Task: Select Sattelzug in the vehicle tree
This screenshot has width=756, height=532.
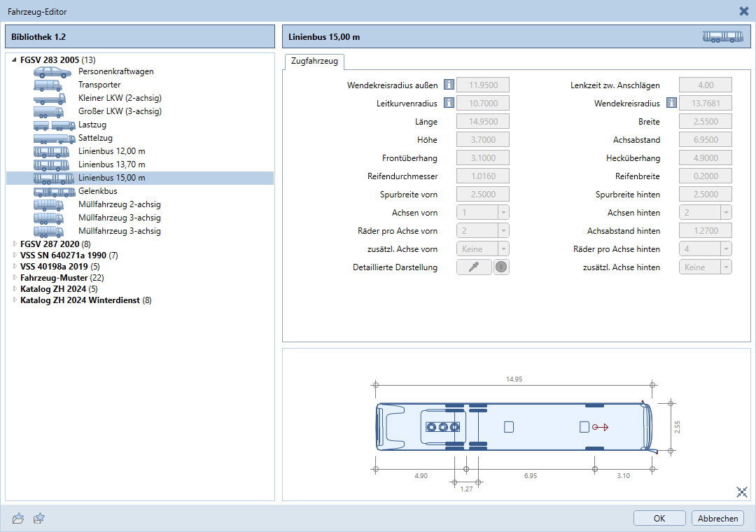Action: (95, 138)
